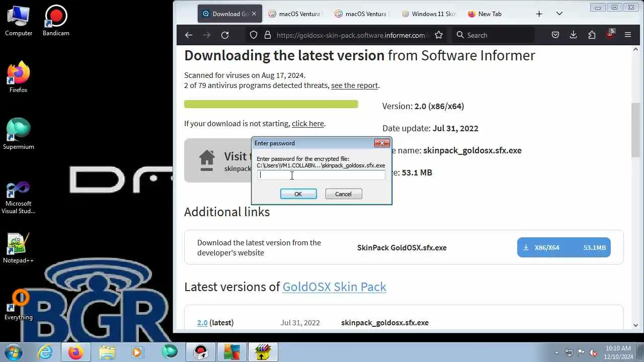The width and height of the screenshot is (644, 362).
Task: Confirm password with OK button
Action: [298, 194]
